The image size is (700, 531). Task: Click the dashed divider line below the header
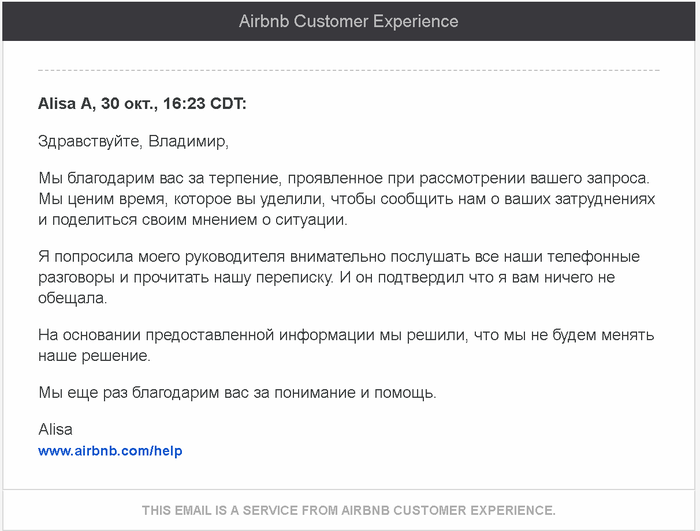point(349,70)
